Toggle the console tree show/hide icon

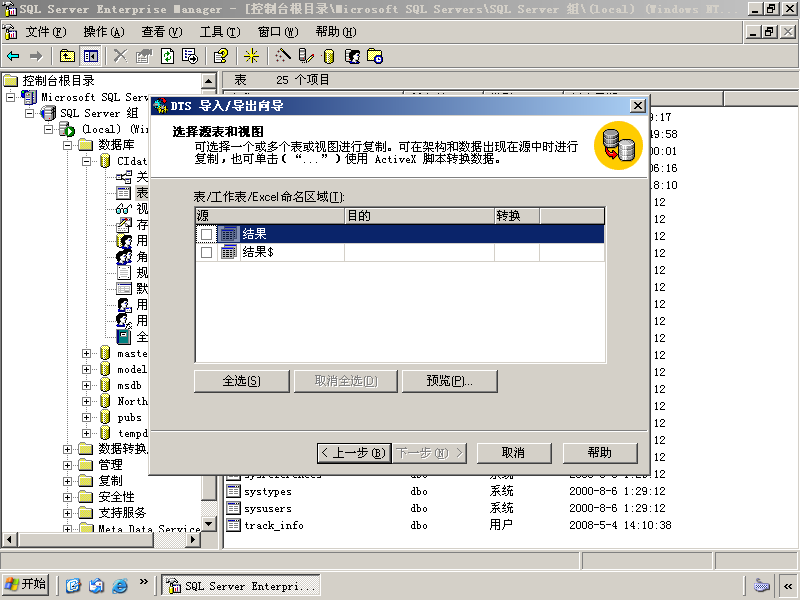pos(91,56)
